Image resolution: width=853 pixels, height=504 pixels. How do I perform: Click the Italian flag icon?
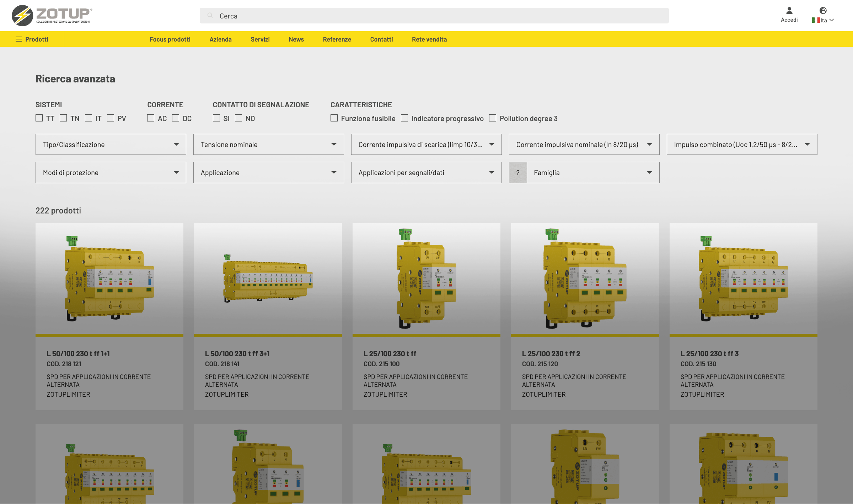tap(816, 20)
